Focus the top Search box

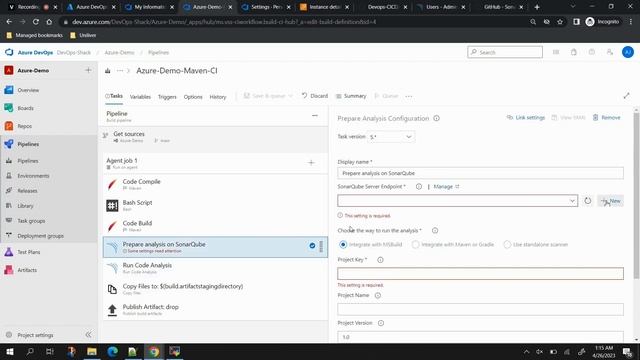point(505,52)
